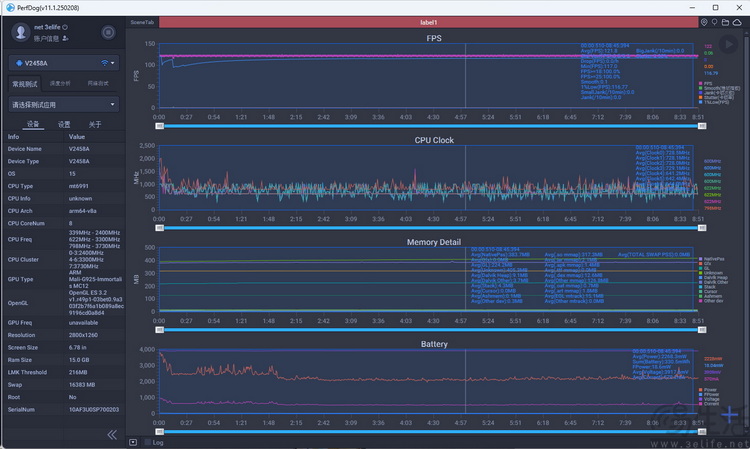The height and width of the screenshot is (449, 750).
Task: Click the second map pin icon in top bar
Action: 715,22
